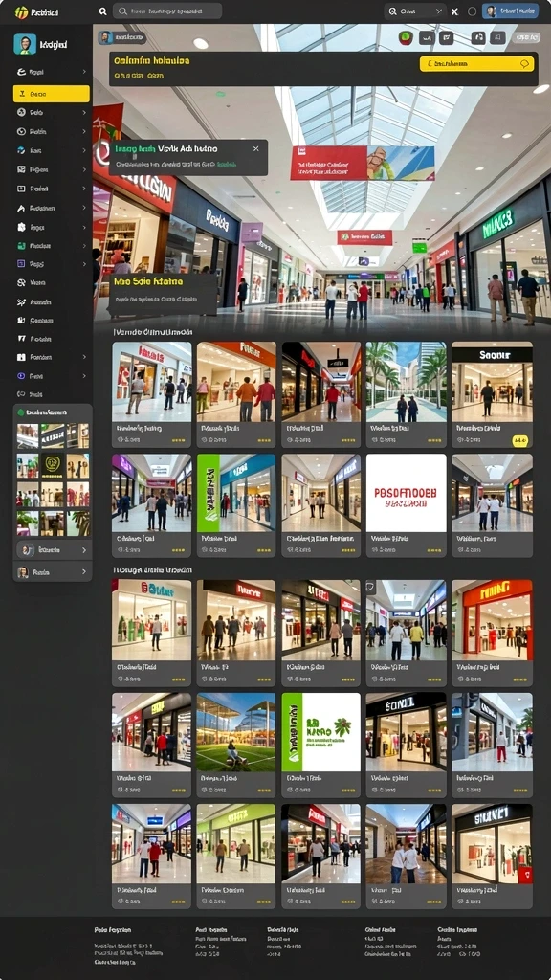Image resolution: width=551 pixels, height=980 pixels.
Task: Close the dark popup over the hero image
Action: pyautogui.click(x=256, y=148)
